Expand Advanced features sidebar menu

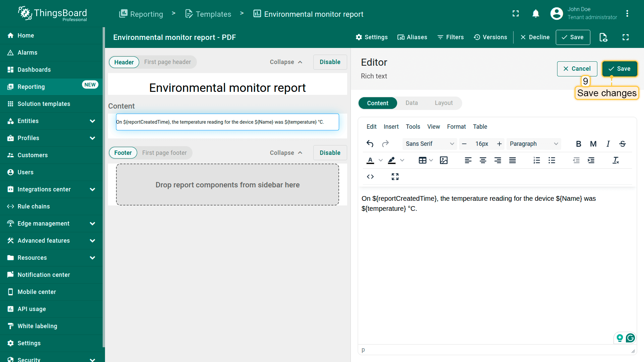point(93,241)
